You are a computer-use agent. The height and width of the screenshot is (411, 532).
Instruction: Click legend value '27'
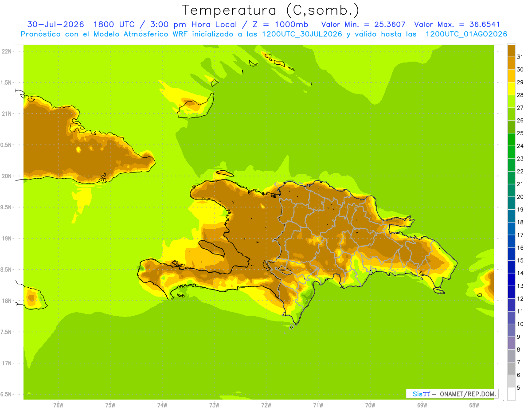click(x=520, y=108)
